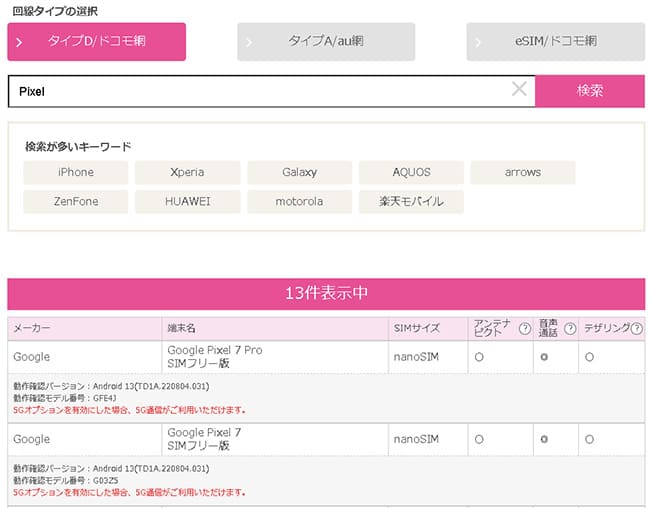Choose the HUAWEI keyword
Viewport: 650px width, 508px height.
187,202
